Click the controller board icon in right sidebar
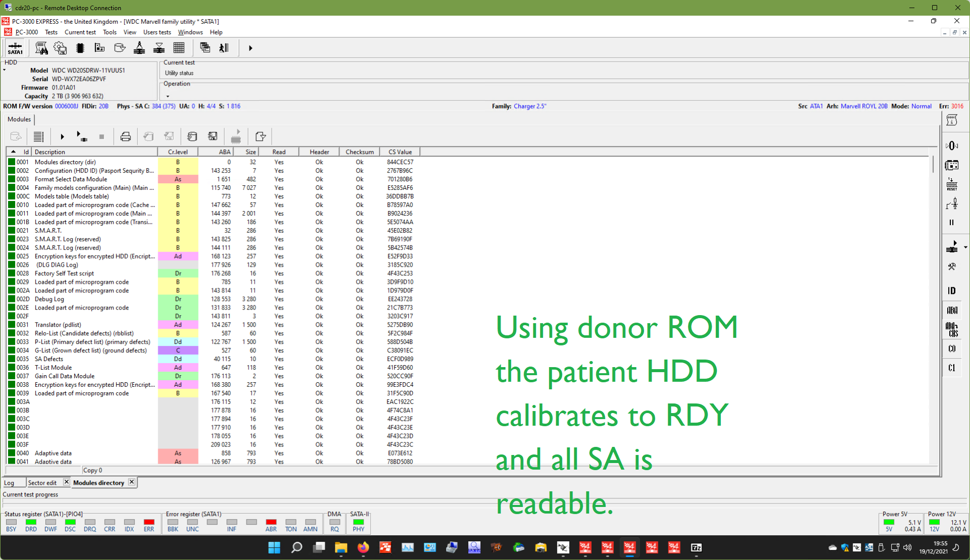Viewport: 970px width, 560px height. coord(952,165)
